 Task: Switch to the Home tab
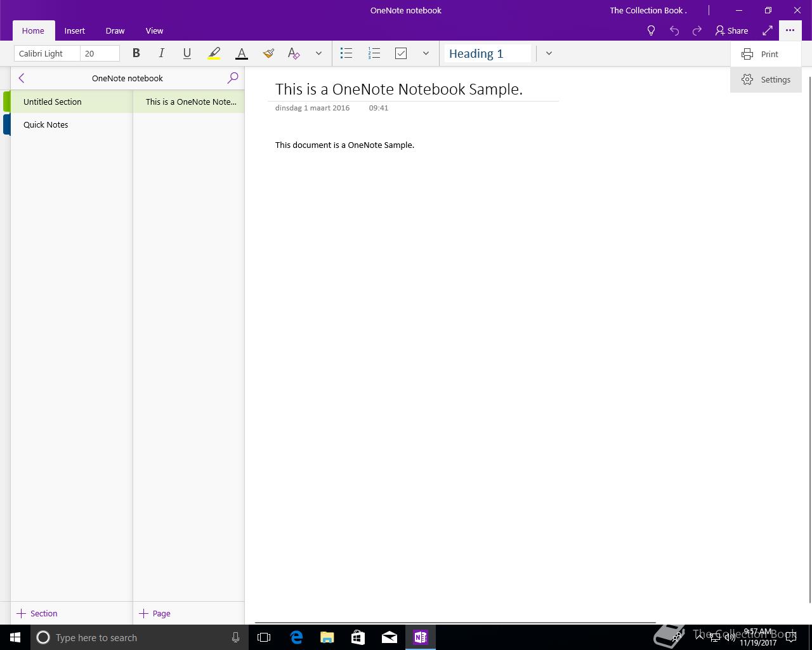click(x=33, y=30)
